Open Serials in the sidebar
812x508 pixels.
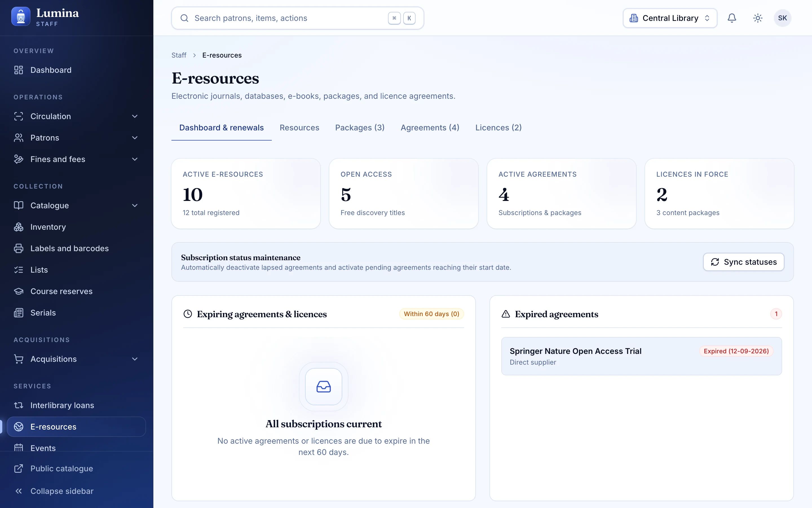coord(76,313)
